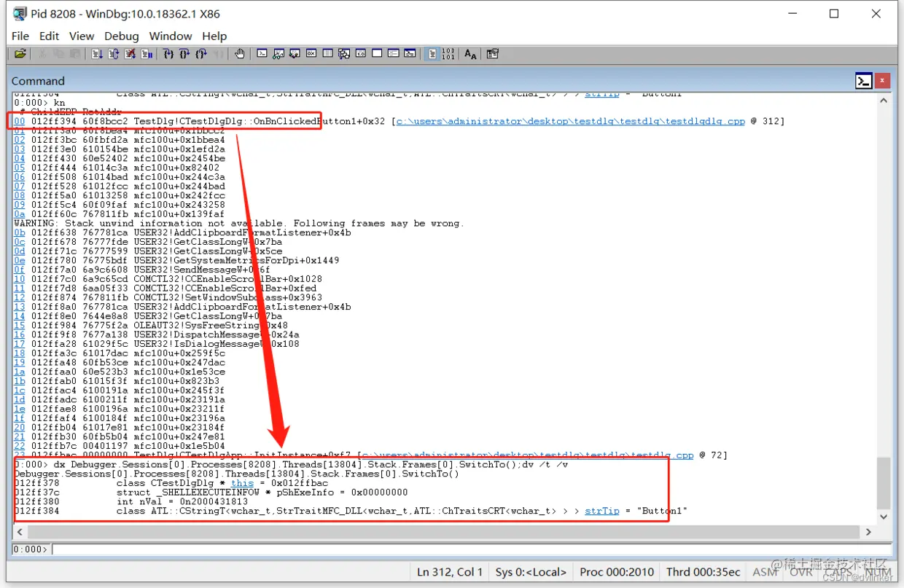Viewport: 904px width, 588px height.
Task: Click 'OLEAUT32!SysFreeString+0x48' frame text
Action: point(211,326)
